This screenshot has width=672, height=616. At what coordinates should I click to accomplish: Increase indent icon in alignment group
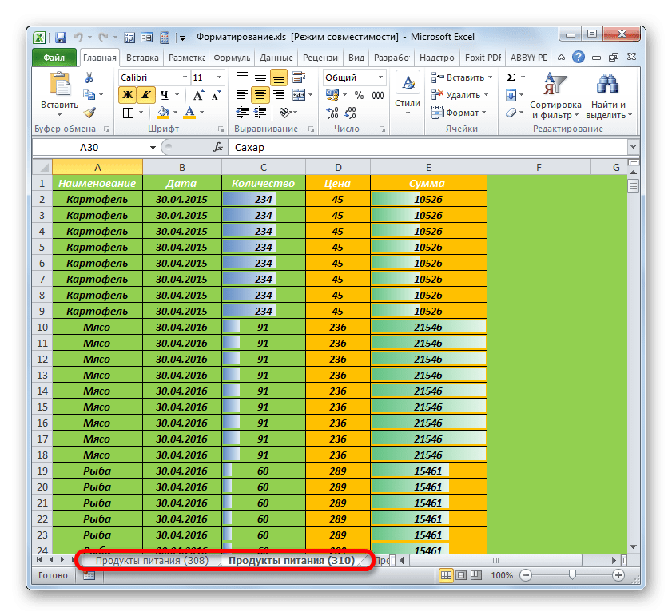[260, 113]
